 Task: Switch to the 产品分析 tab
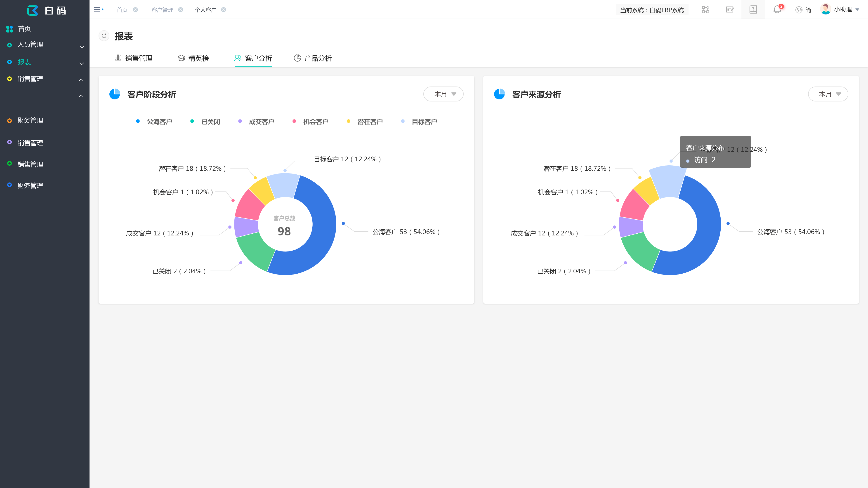click(313, 58)
